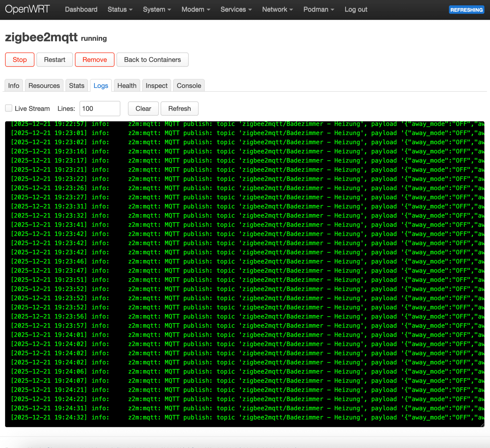Stop the zigbee2mqtt container
The height and width of the screenshot is (448, 490).
click(20, 60)
